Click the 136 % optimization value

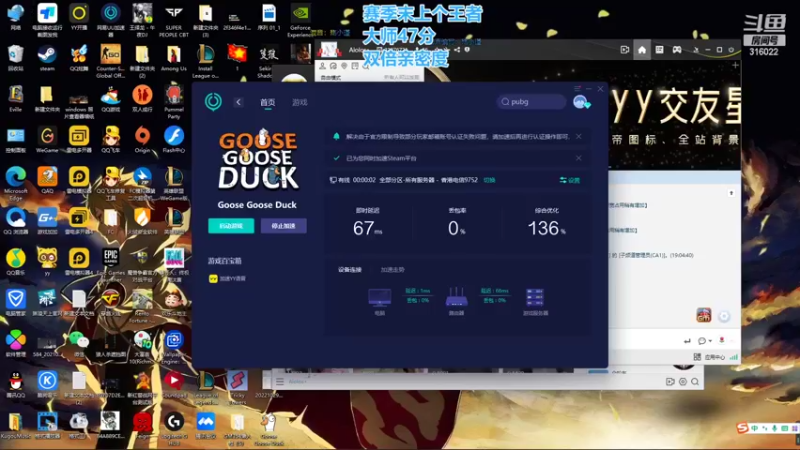(546, 228)
